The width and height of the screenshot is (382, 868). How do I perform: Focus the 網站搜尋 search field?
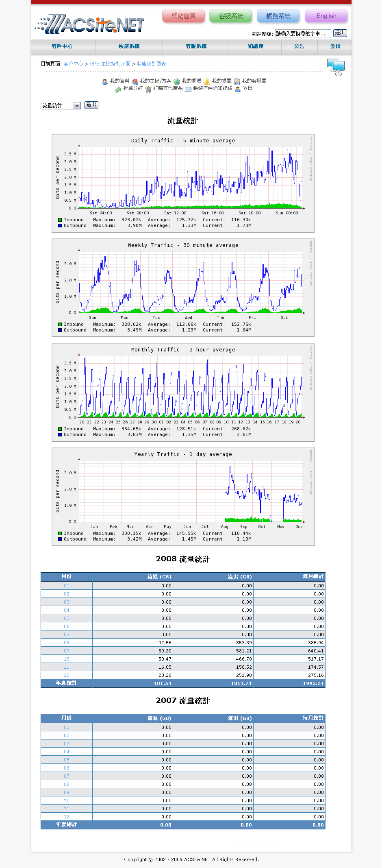coord(303,33)
